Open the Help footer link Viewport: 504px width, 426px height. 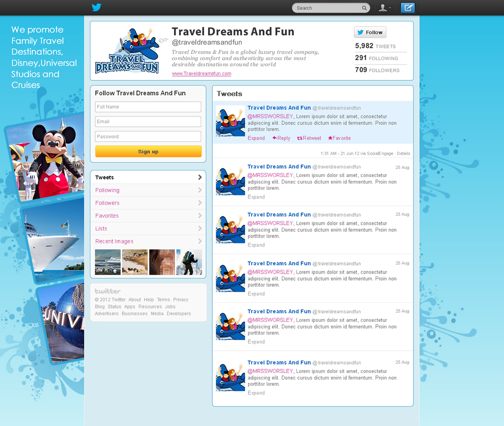pos(149,300)
